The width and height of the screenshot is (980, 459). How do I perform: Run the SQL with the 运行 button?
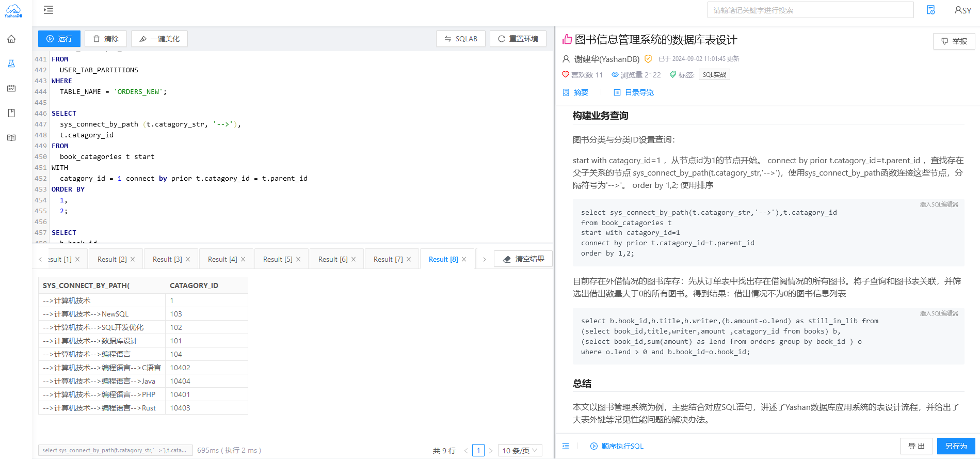click(x=59, y=39)
